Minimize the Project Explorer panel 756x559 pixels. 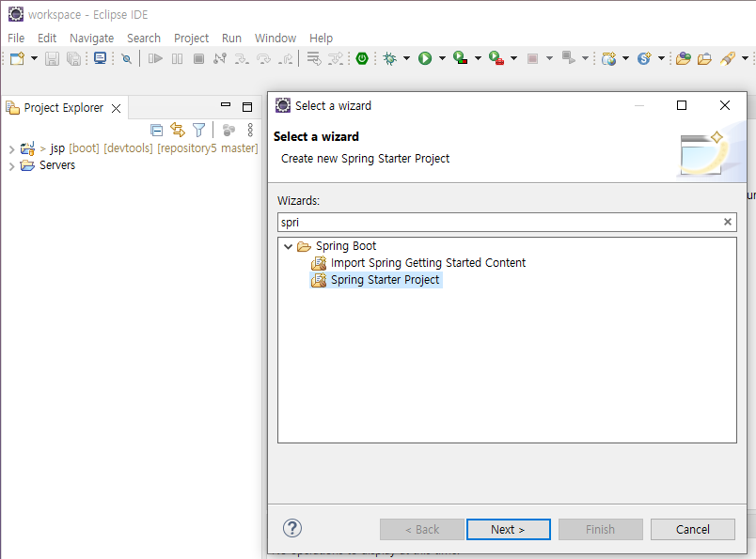(x=226, y=104)
